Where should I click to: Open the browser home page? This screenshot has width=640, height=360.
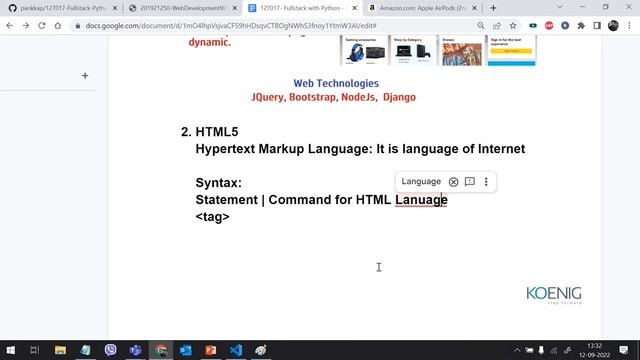point(58,26)
